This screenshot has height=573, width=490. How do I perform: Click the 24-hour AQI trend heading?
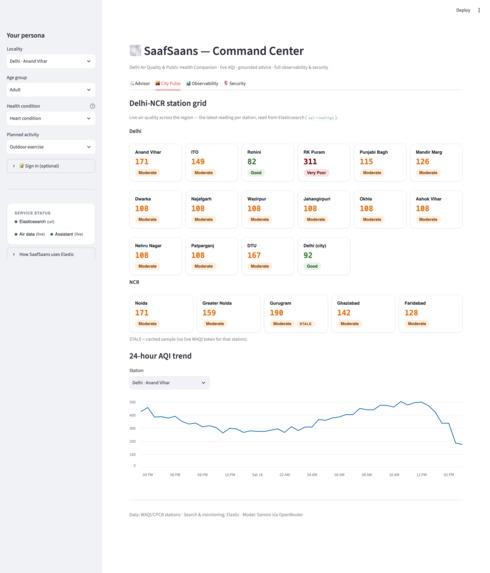pyautogui.click(x=160, y=356)
